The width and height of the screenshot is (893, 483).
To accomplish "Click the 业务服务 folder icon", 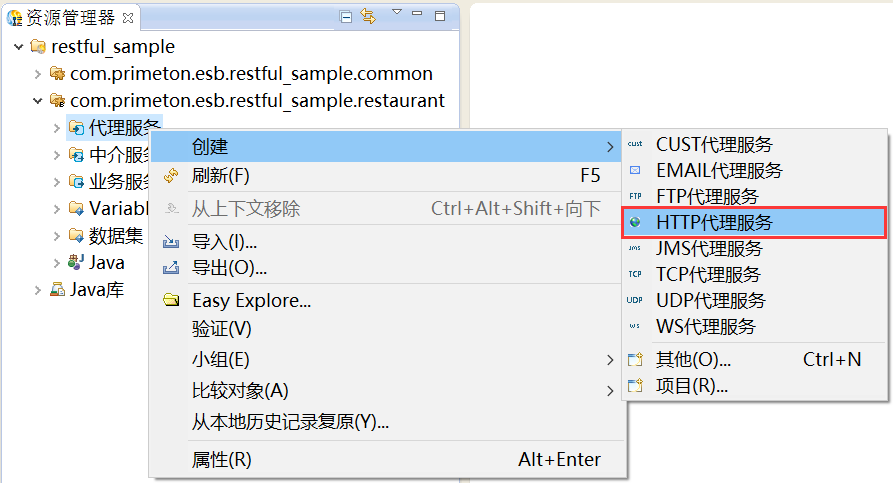I will click(76, 181).
